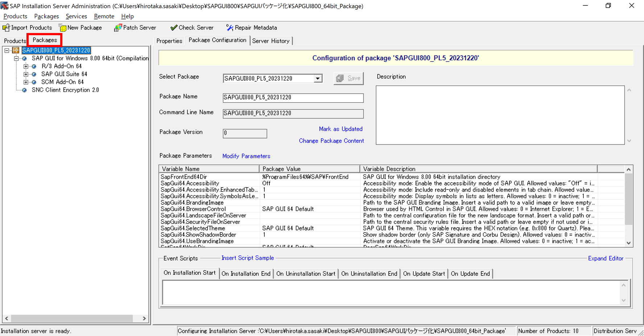Select the On Update End script tab
644x336 pixels.
tap(470, 274)
